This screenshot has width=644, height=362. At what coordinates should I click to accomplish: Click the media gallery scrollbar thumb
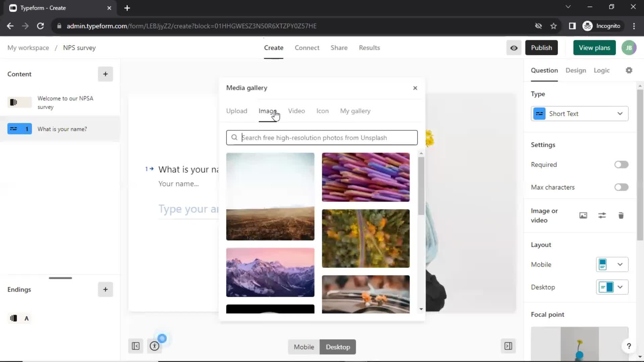click(x=421, y=186)
